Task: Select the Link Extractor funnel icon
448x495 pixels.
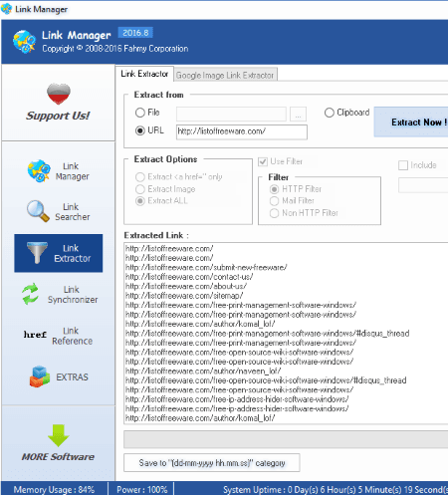Action: click(x=37, y=253)
